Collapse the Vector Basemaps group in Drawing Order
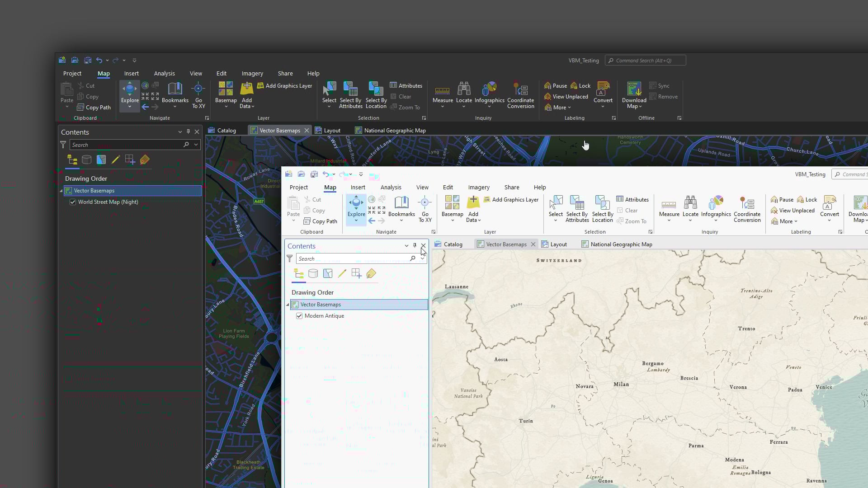The height and width of the screenshot is (488, 868). pos(288,304)
